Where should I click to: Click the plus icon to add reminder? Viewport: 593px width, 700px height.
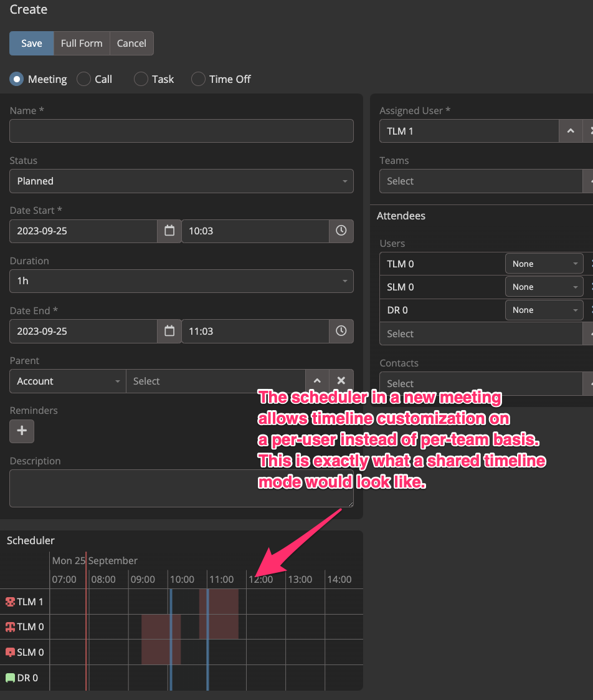point(22,431)
